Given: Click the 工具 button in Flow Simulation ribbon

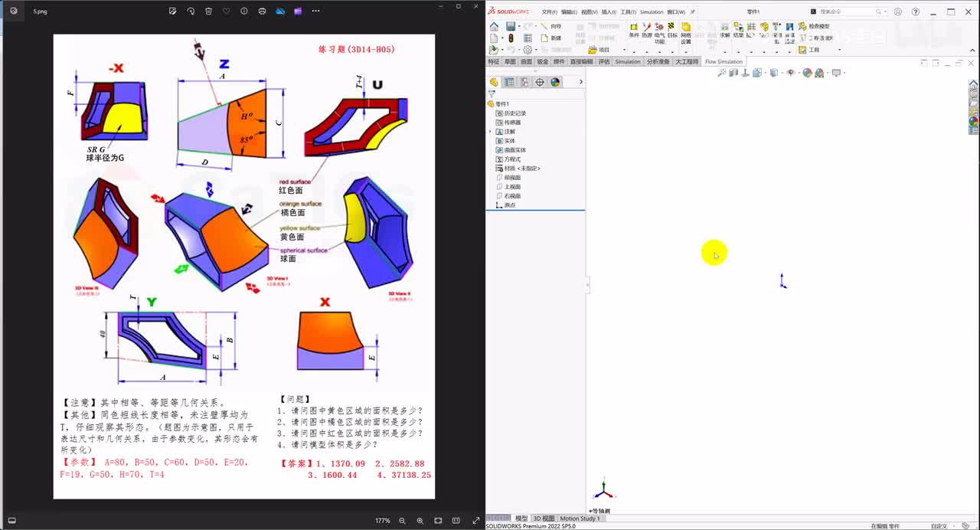Looking at the screenshot, I should point(809,50).
